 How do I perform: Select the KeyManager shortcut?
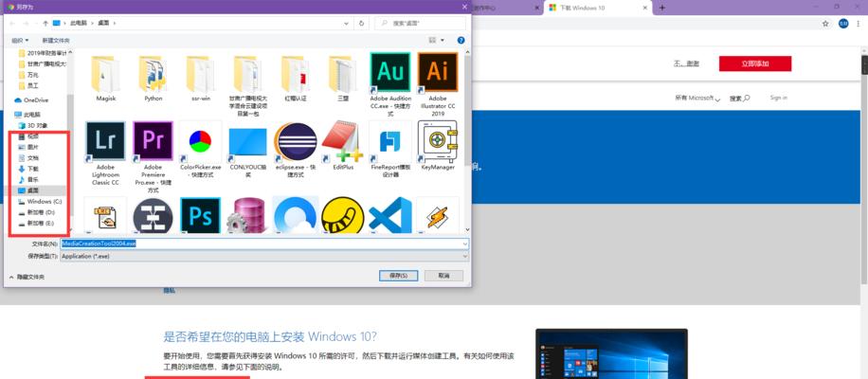coord(438,145)
